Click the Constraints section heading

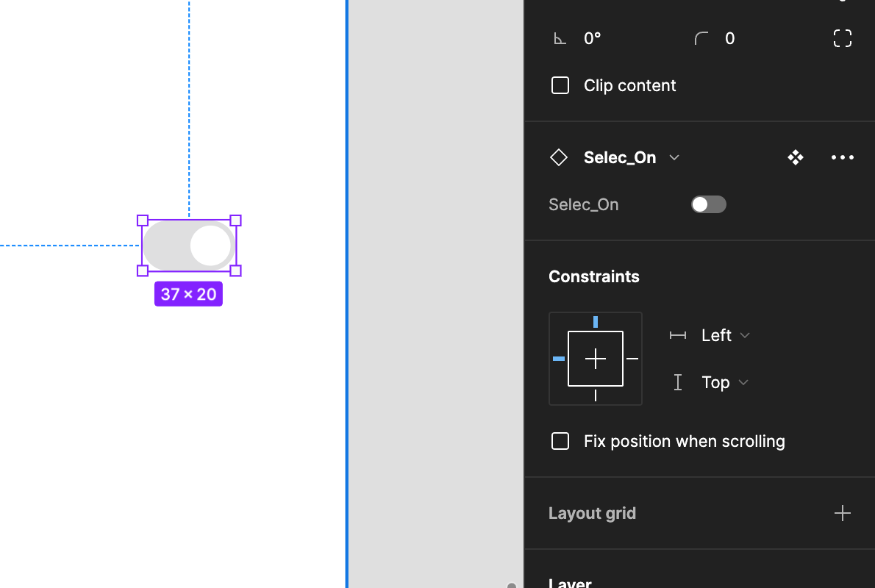594,276
